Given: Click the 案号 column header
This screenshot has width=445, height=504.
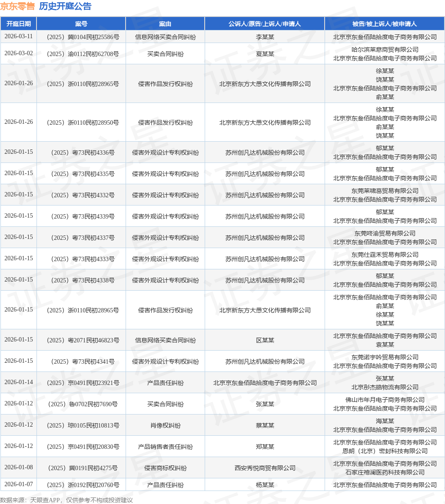Looking at the screenshot, I should tap(81, 24).
